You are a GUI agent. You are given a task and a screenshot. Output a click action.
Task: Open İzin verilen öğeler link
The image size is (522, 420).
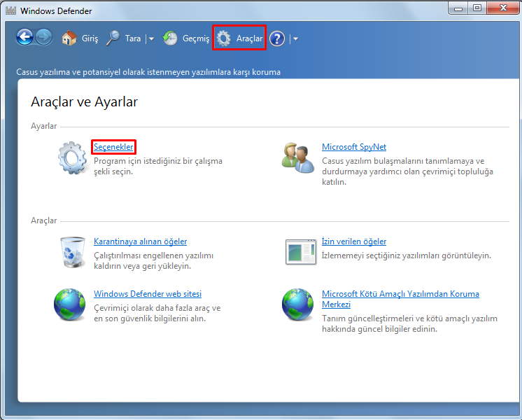tap(354, 241)
